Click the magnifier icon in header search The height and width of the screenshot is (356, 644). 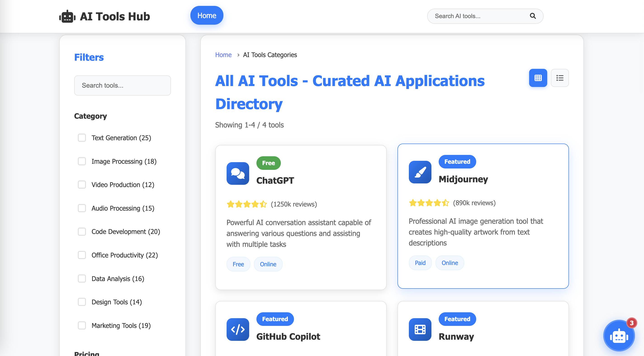coord(533,16)
